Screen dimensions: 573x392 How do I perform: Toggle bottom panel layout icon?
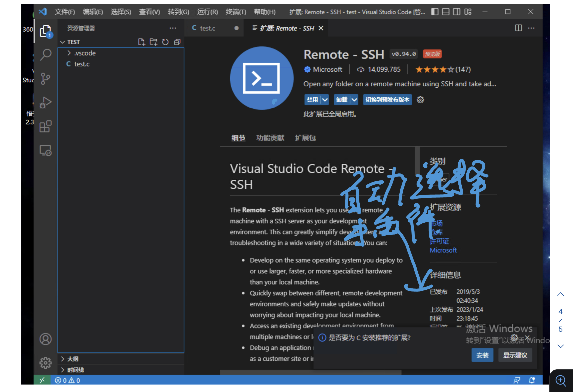point(446,12)
